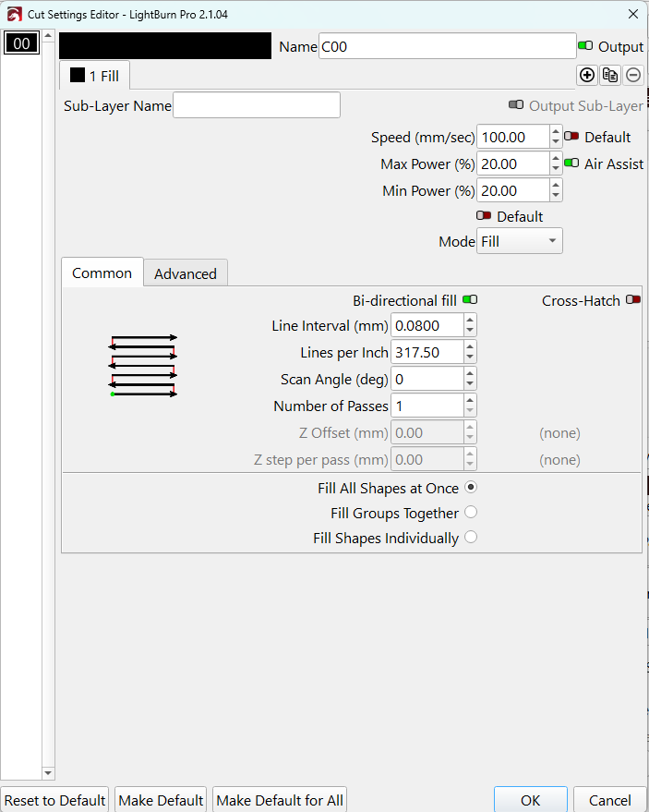Screen dimensions: 649x812
Task: Increase Lines per Inch with up arrow
Action: [469, 347]
